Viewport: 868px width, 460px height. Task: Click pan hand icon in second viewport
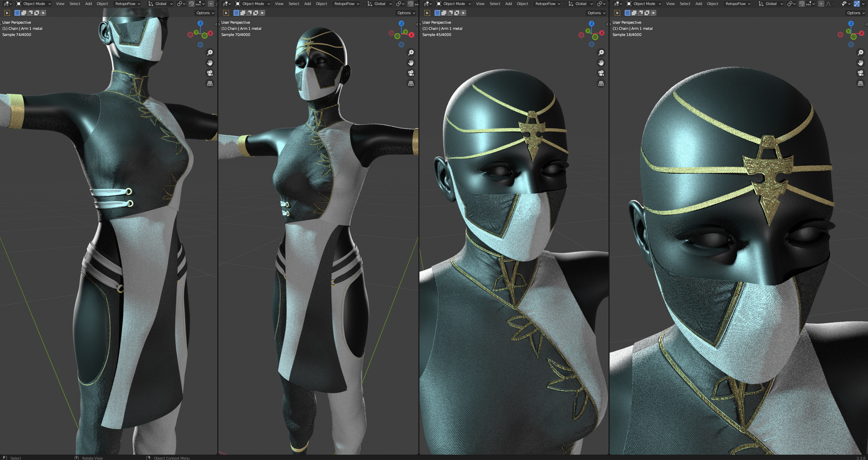coord(411,63)
